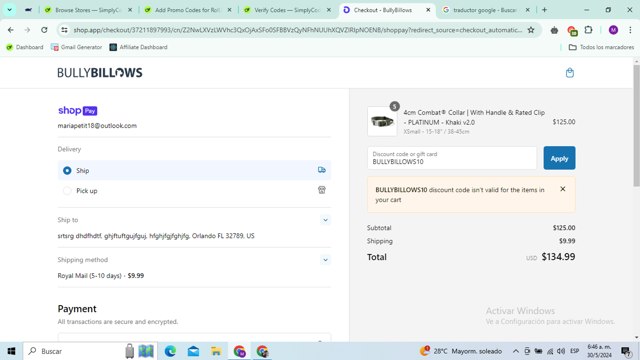Expand the Shipping method section
The image size is (640, 360).
click(x=325, y=260)
